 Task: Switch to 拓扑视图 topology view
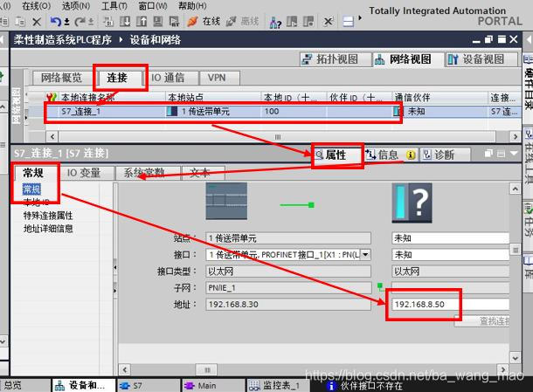coord(335,59)
